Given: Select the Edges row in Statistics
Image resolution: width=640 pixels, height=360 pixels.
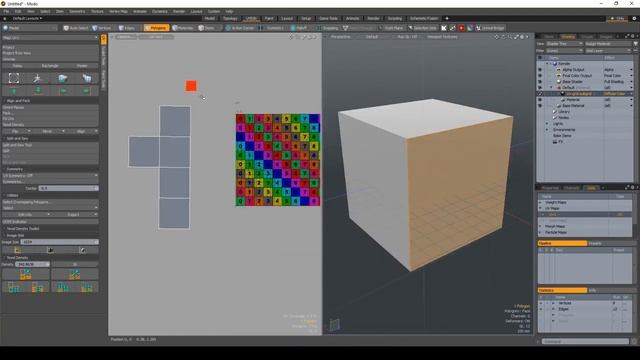Looking at the screenshot, I should tap(584, 309).
